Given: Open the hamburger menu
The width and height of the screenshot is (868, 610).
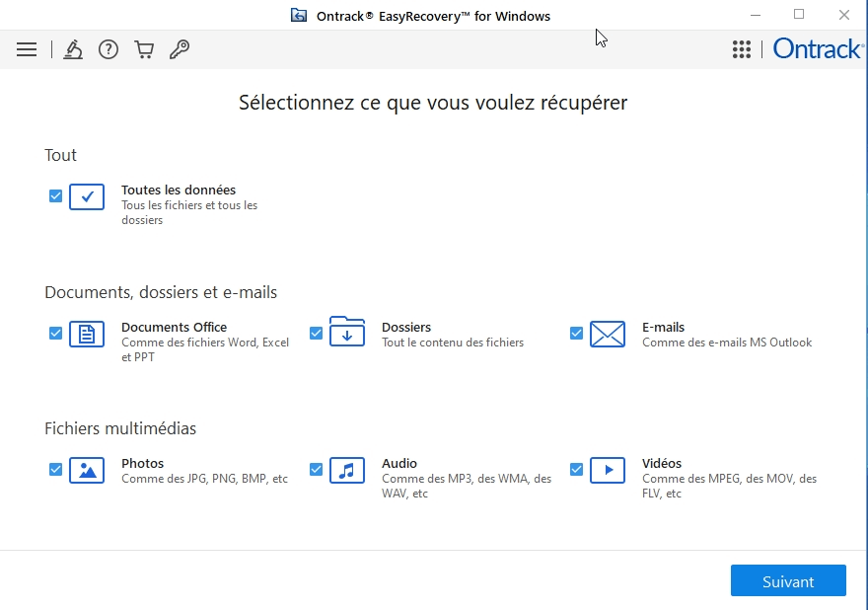Looking at the screenshot, I should pos(27,49).
